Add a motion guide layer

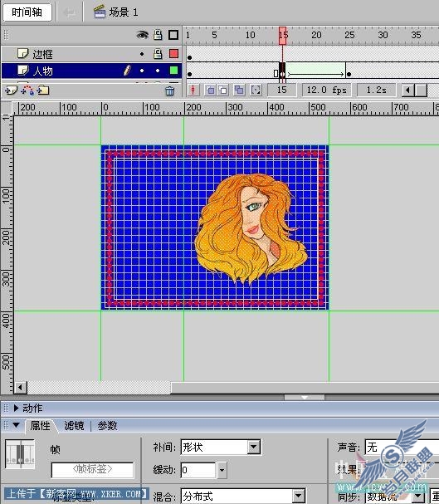27,90
